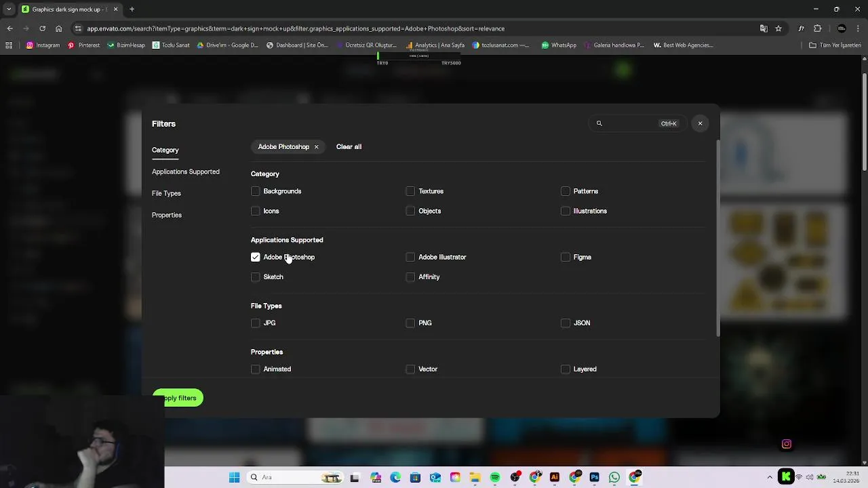Open the WhatsApp bookmark
The height and width of the screenshot is (488, 868).
(559, 45)
